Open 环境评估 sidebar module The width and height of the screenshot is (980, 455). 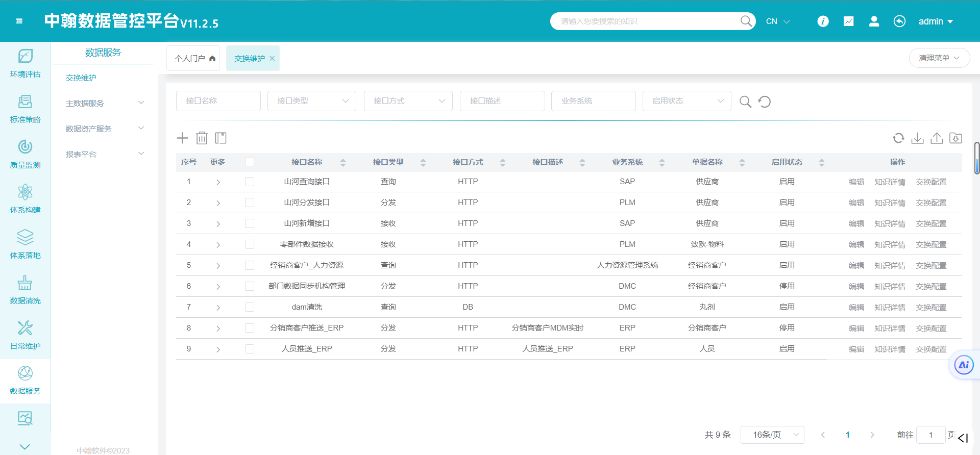(25, 64)
